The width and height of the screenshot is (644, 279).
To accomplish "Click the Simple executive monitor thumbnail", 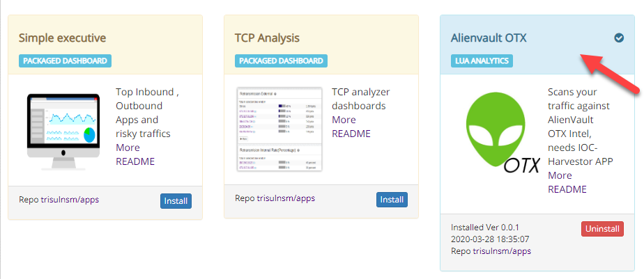I will 63,131.
